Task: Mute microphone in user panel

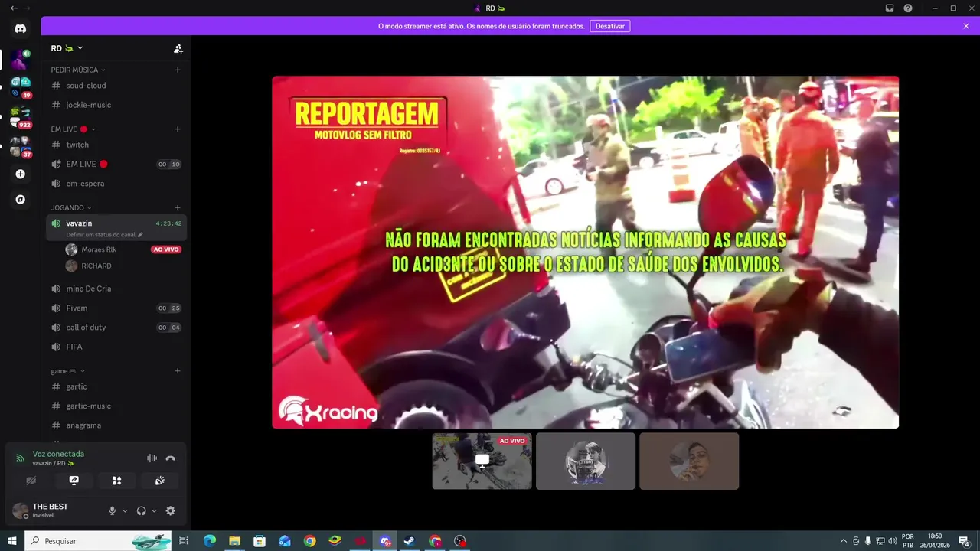Action: 112,510
